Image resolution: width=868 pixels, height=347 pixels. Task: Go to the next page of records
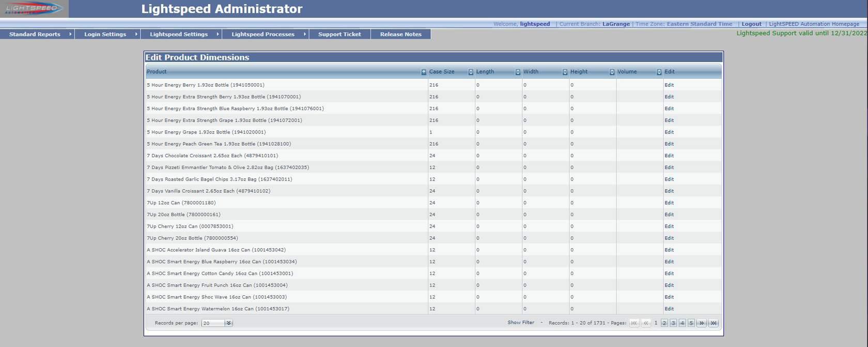701,323
